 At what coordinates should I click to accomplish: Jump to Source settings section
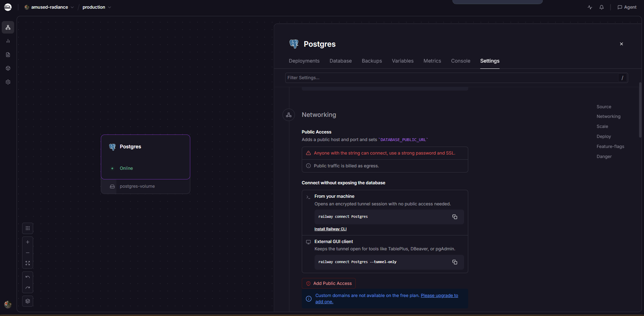[x=604, y=107]
